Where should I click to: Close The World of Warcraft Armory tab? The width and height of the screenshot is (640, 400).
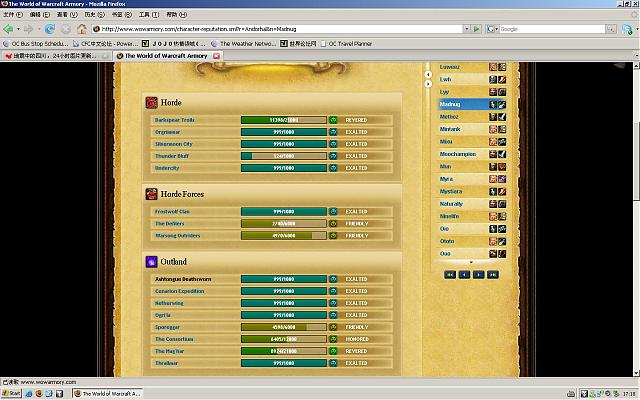click(217, 56)
